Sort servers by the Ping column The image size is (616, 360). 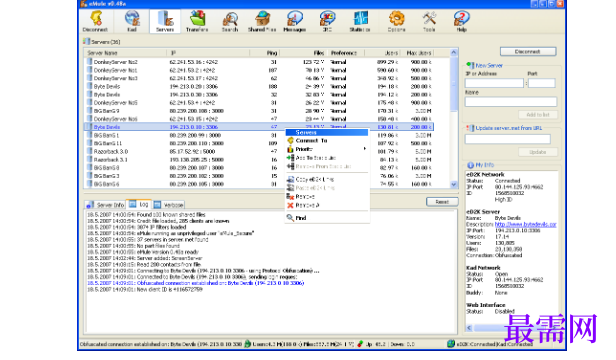[264, 53]
